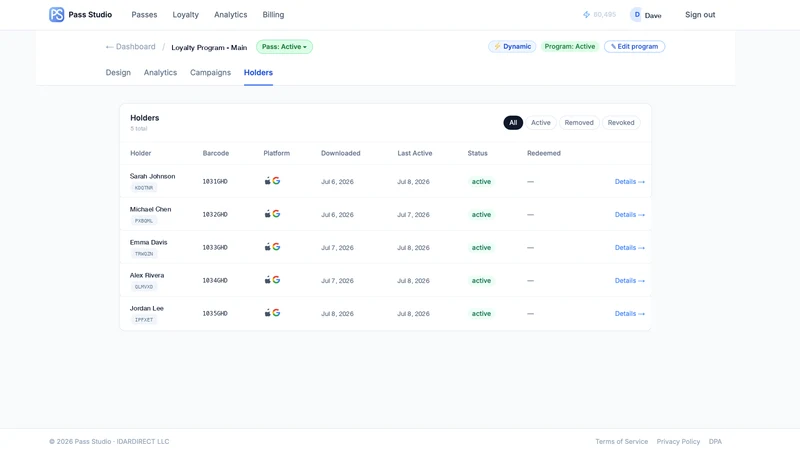Click holder name Emma Davis
Image resolution: width=800 pixels, height=450 pixels.
[x=148, y=242]
